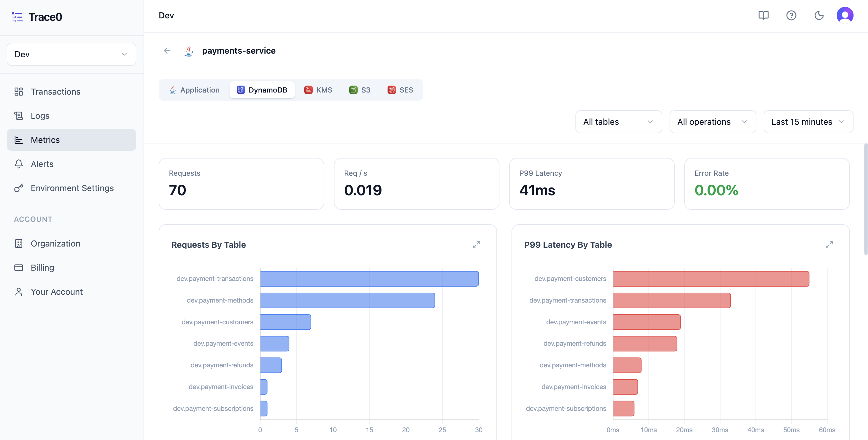Click the Dev breadcrumb in header
This screenshot has height=440, width=868.
tap(166, 15)
